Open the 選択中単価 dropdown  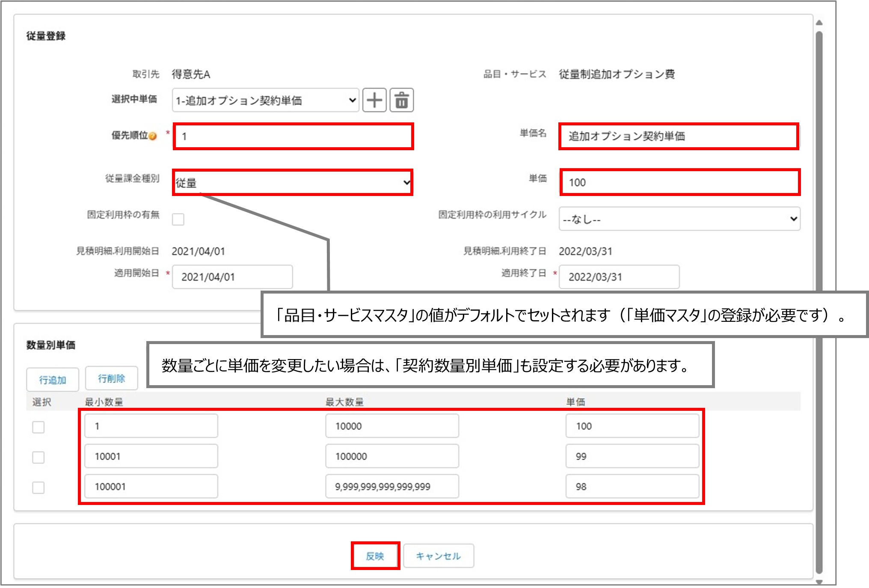click(265, 100)
